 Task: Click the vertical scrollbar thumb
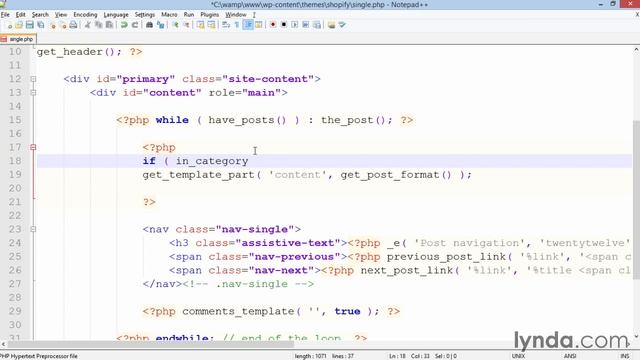pyautogui.click(x=636, y=200)
